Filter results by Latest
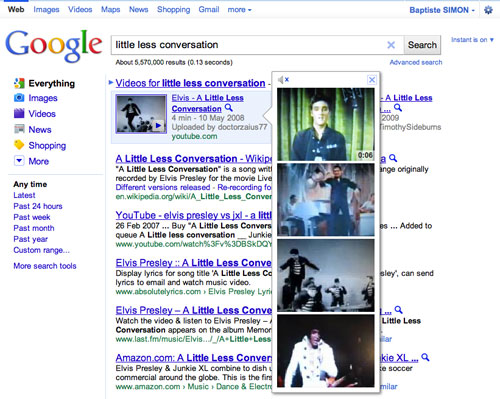Image resolution: width=500 pixels, height=399 pixels. (x=24, y=195)
